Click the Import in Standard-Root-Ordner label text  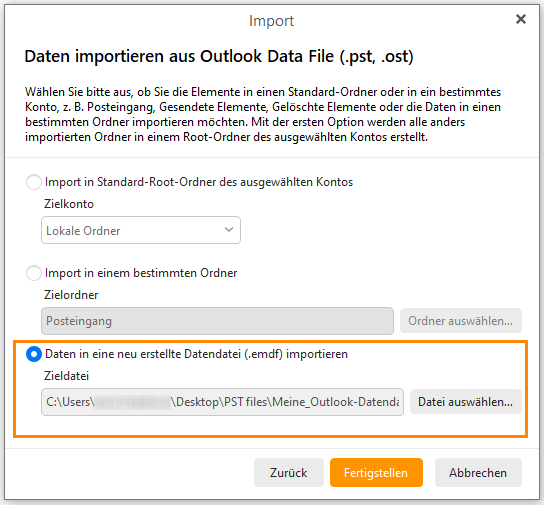point(199,182)
